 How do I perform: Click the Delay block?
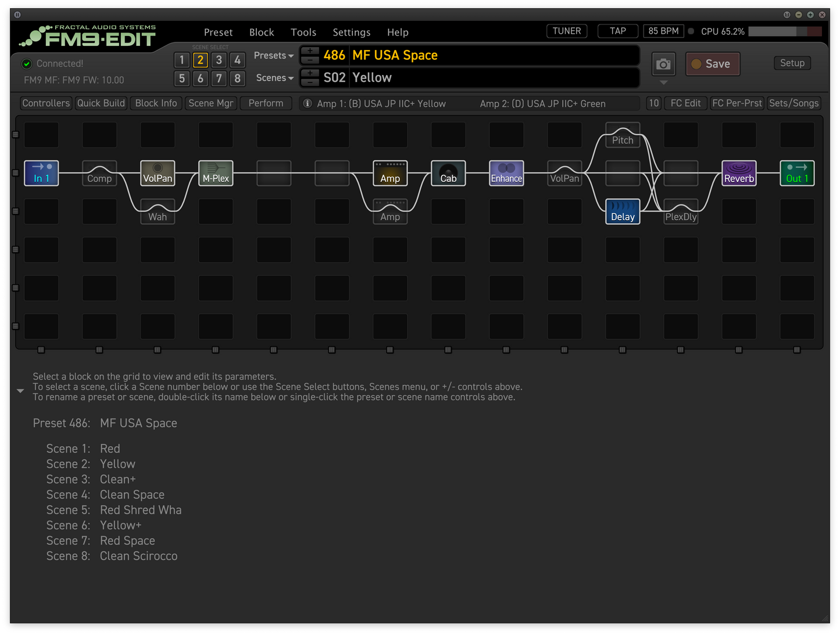pyautogui.click(x=623, y=211)
